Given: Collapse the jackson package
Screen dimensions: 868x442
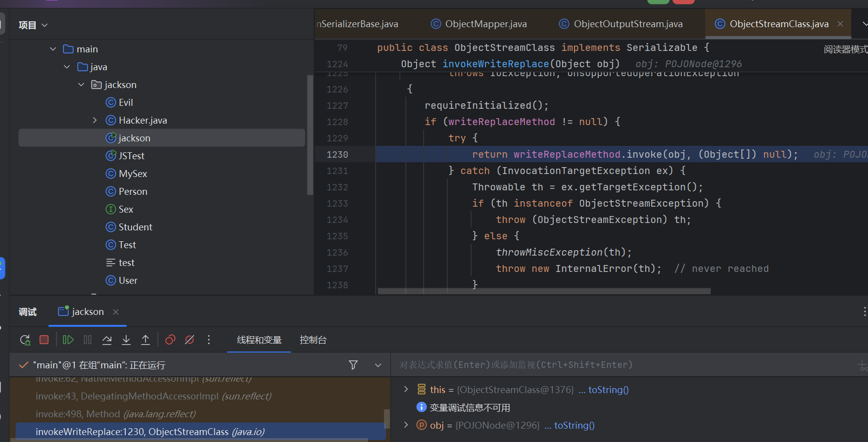Looking at the screenshot, I should pyautogui.click(x=81, y=85).
